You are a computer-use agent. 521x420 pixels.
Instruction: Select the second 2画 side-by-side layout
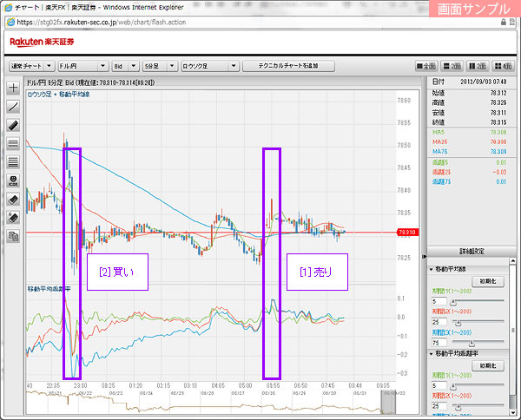coord(478,66)
